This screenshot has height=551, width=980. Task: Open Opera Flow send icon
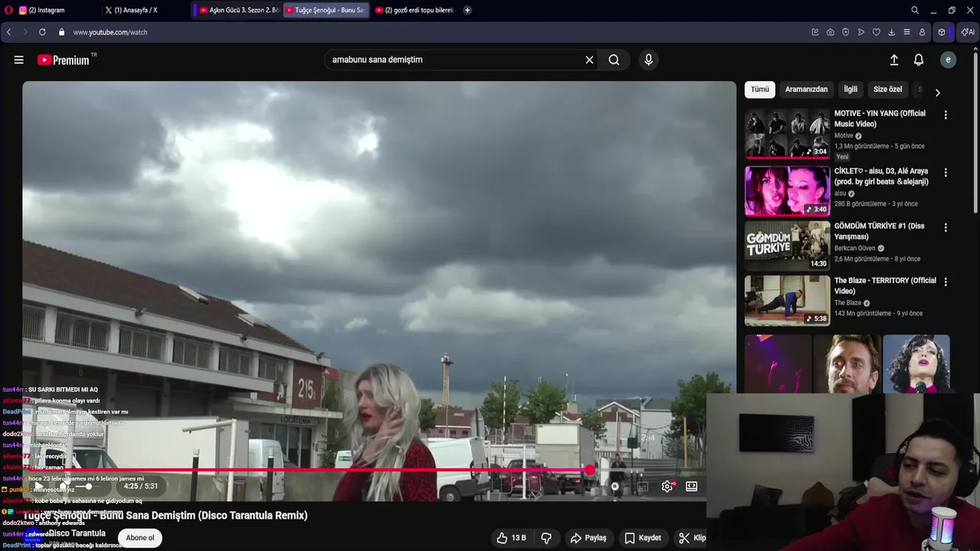pos(861,32)
